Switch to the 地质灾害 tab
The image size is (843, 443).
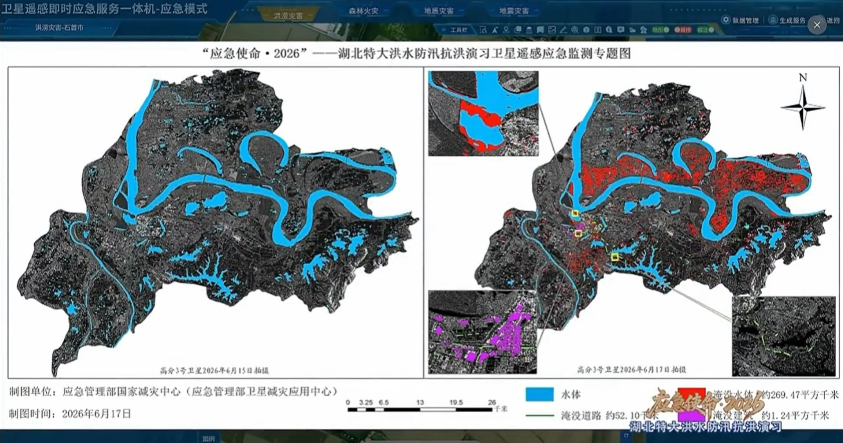[438, 11]
